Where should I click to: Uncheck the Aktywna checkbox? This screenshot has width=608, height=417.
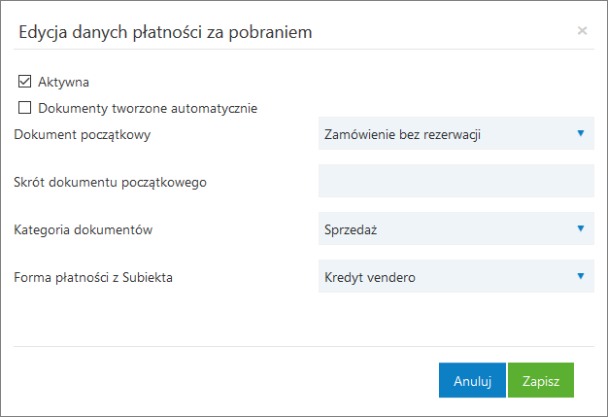tap(25, 81)
